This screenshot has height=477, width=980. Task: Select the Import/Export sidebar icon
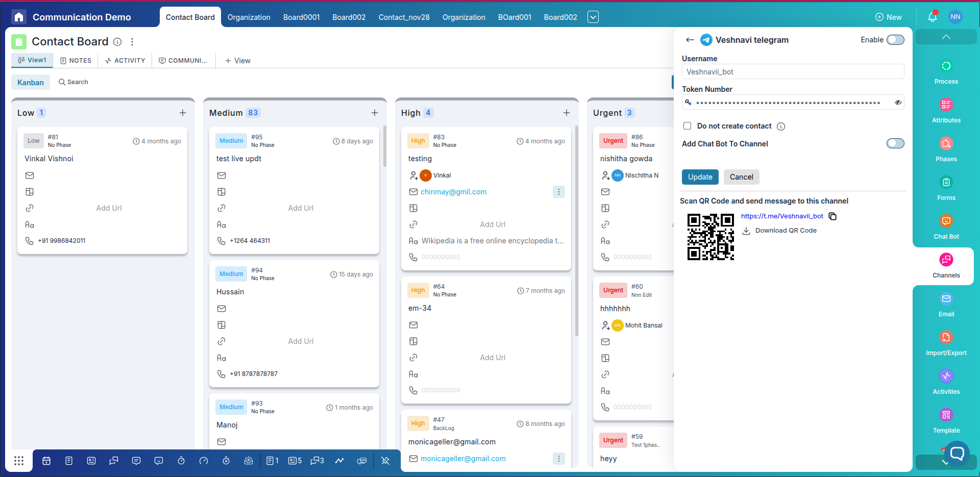pos(946,342)
